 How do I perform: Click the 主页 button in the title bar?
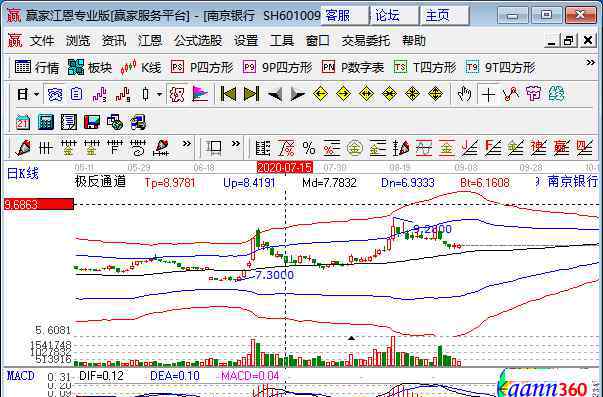click(x=445, y=15)
